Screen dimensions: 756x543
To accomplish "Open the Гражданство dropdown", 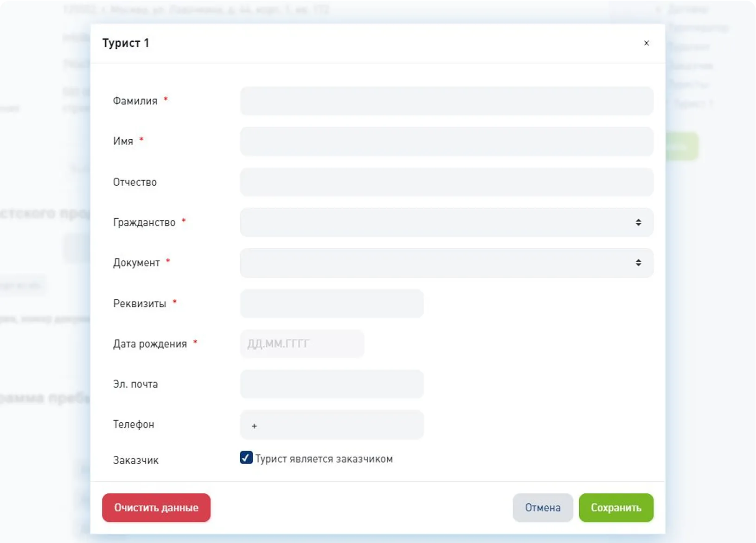I will point(436,223).
